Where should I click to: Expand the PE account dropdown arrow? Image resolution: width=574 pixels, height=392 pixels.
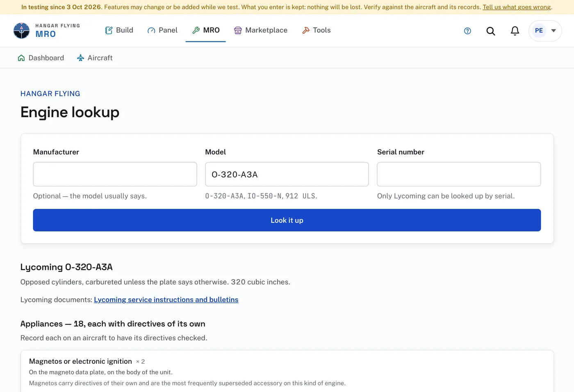tap(553, 31)
